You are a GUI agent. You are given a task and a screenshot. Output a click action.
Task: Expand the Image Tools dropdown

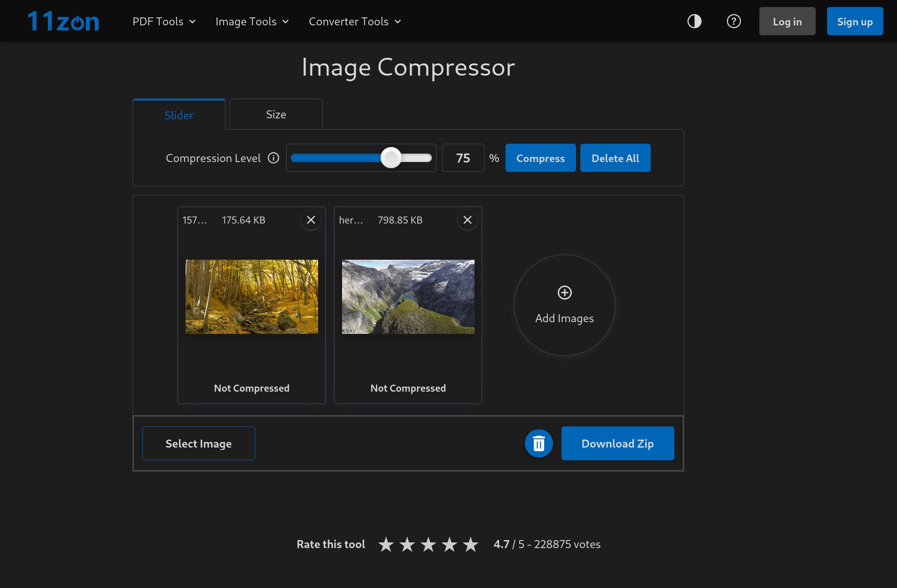tap(252, 22)
